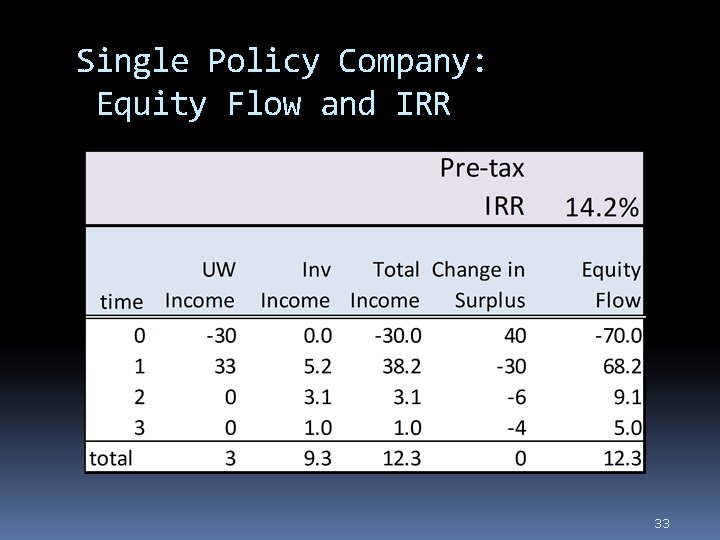Click the 'UW Income' column header
This screenshot has height=540, width=720.
200,285
